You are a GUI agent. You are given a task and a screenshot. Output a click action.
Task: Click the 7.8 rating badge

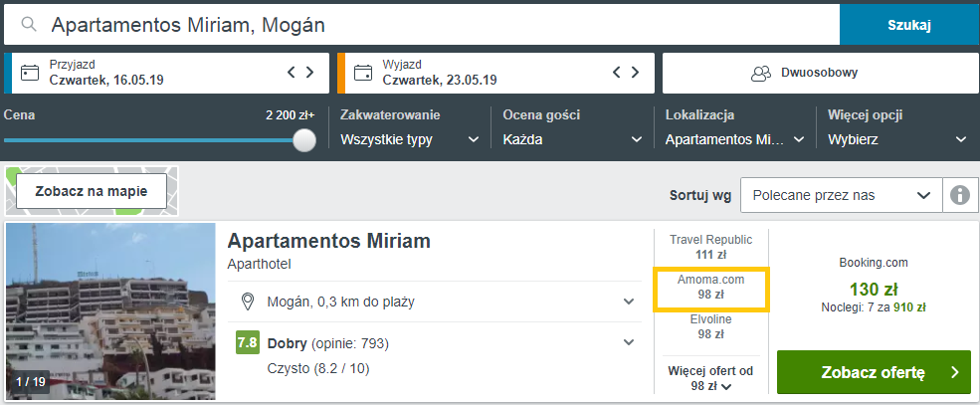[x=248, y=343]
